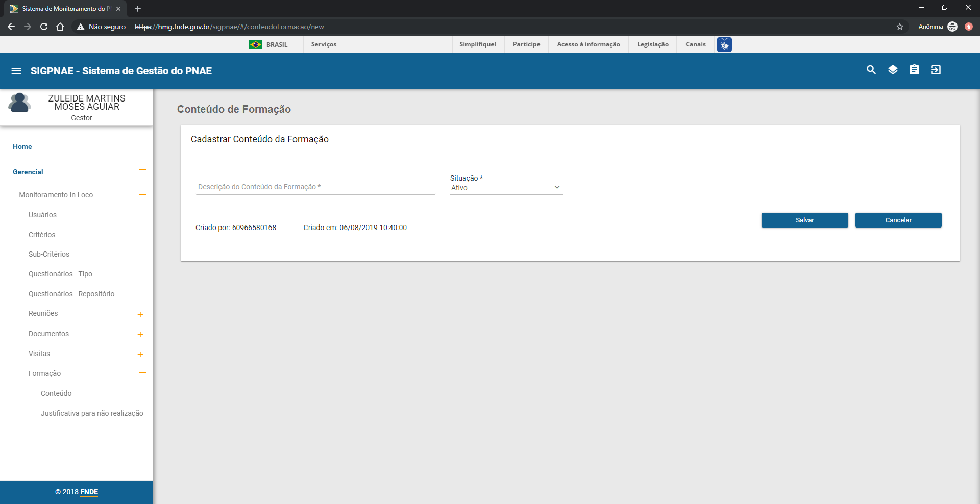Click the Salvar button

(x=804, y=220)
